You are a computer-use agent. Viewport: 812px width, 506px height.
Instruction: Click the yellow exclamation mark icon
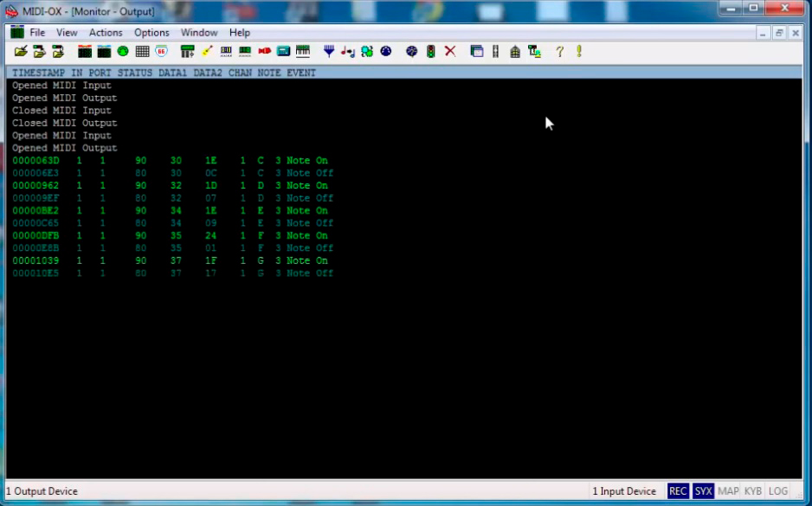579,51
